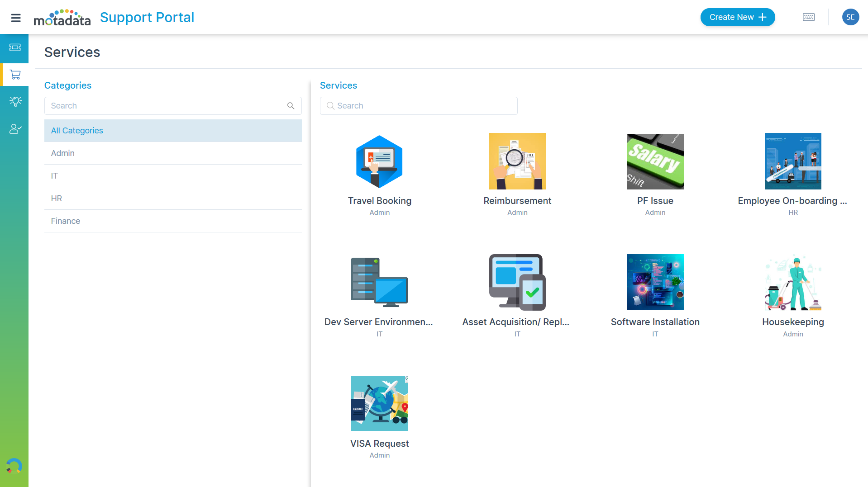Screen dimensions: 868x487
Task: Click the categories search magnifier icon
Action: click(291, 106)
